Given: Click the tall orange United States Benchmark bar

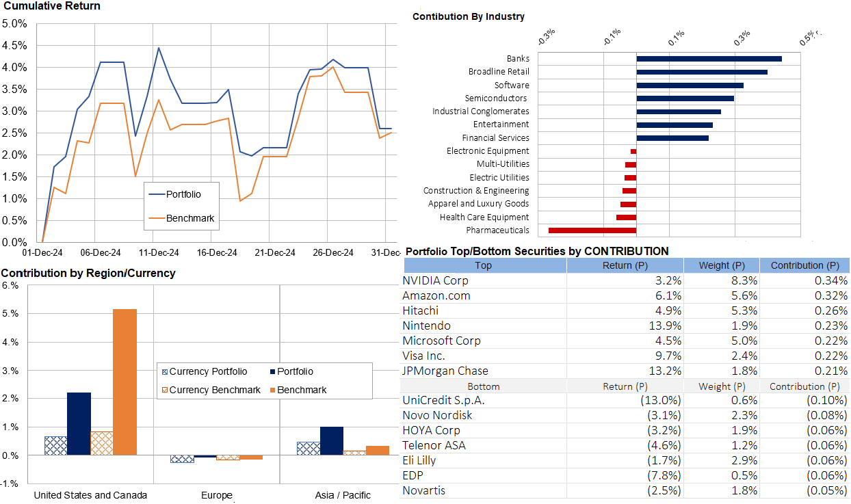Looking at the screenshot, I should [125, 382].
